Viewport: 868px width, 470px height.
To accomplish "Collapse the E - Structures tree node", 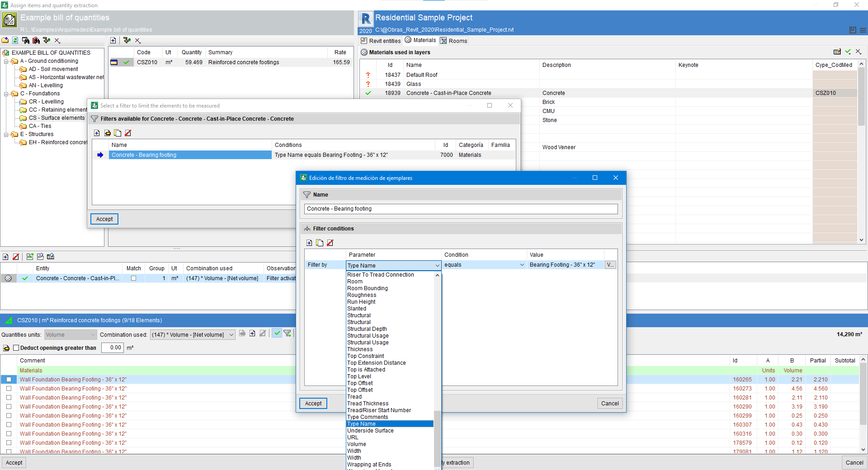I will tap(6, 135).
